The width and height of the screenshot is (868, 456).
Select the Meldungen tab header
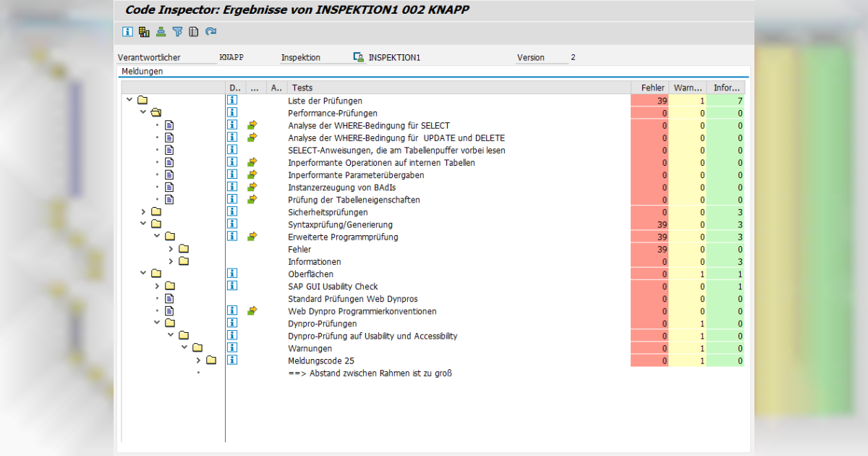click(142, 71)
